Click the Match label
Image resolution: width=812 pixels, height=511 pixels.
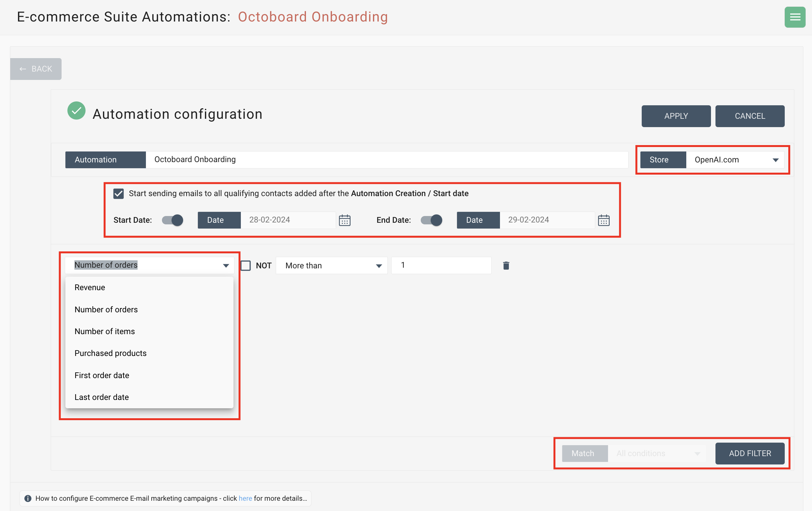pos(585,453)
